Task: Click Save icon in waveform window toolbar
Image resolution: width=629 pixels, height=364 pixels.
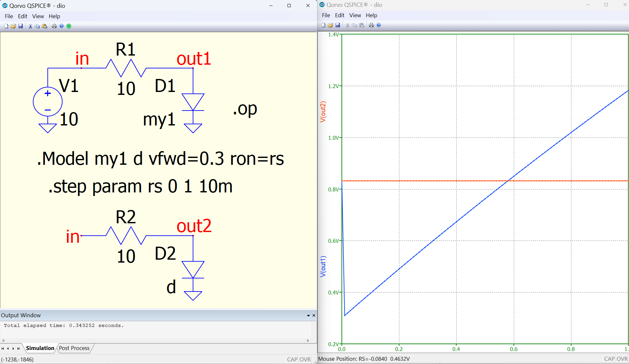Action: (338, 25)
